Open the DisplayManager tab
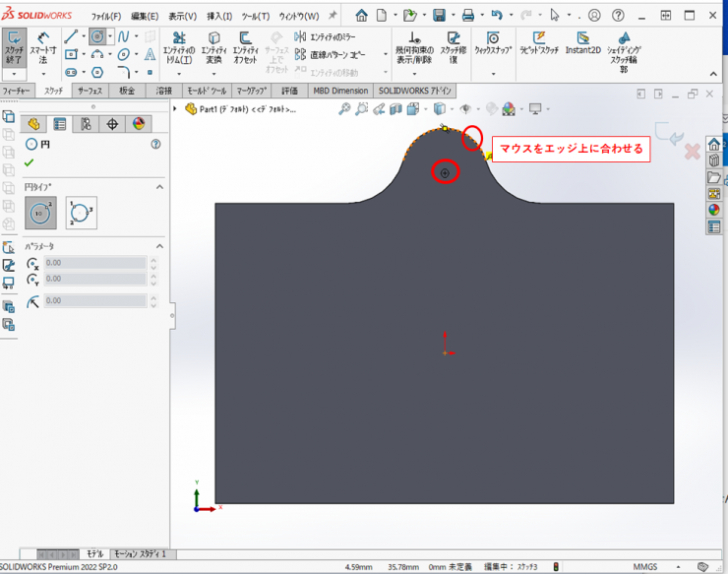Screen dimensions: 728x574 click(x=139, y=124)
